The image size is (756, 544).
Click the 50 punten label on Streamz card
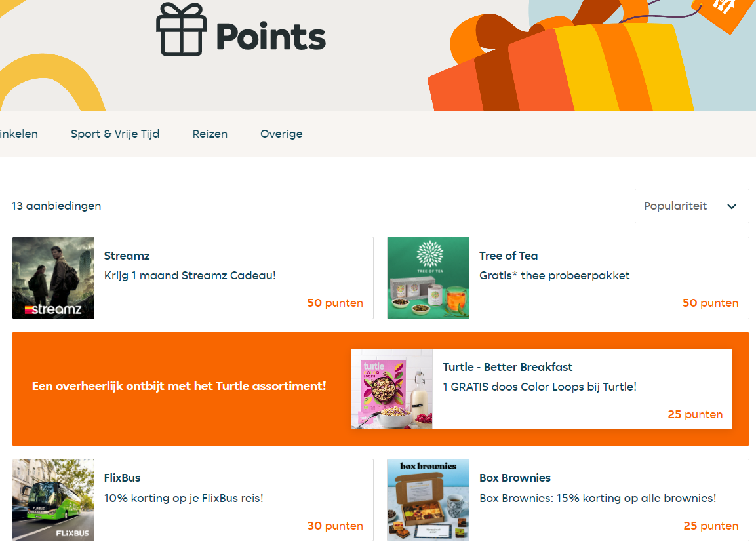click(335, 303)
